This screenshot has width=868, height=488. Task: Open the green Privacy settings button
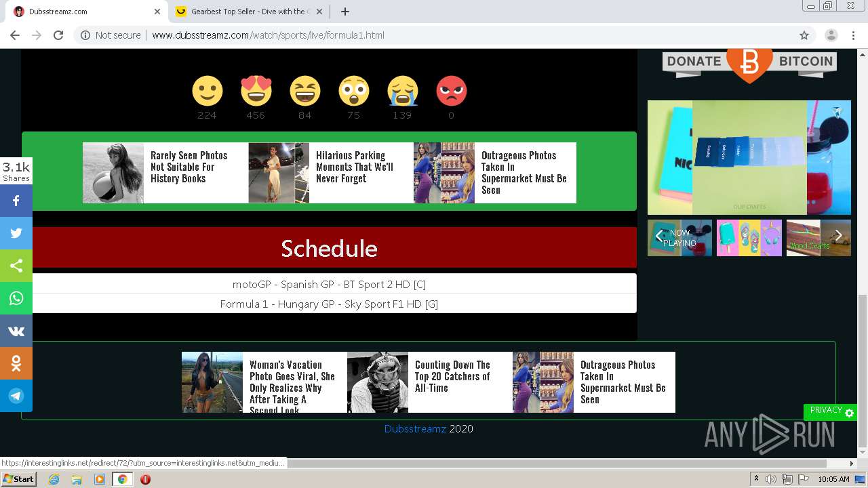point(830,411)
